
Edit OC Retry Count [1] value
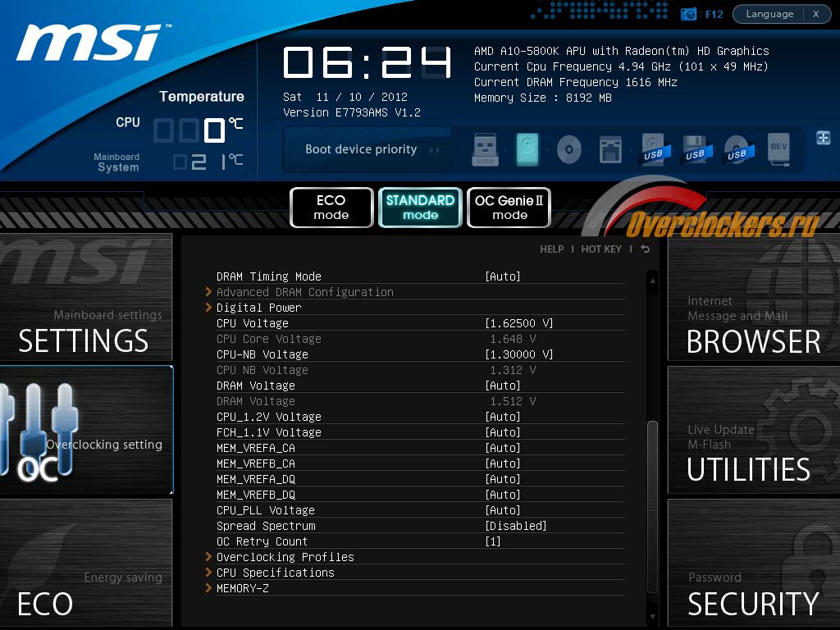coord(492,541)
